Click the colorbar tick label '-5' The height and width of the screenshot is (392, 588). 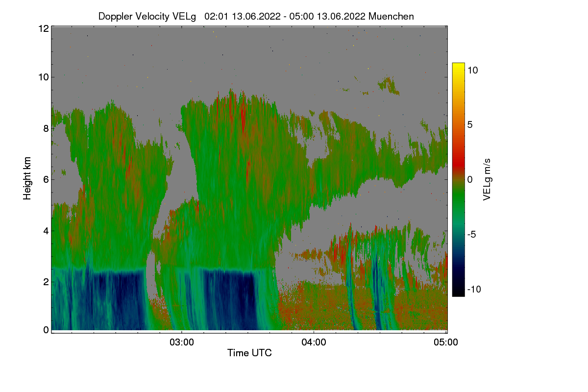471,234
